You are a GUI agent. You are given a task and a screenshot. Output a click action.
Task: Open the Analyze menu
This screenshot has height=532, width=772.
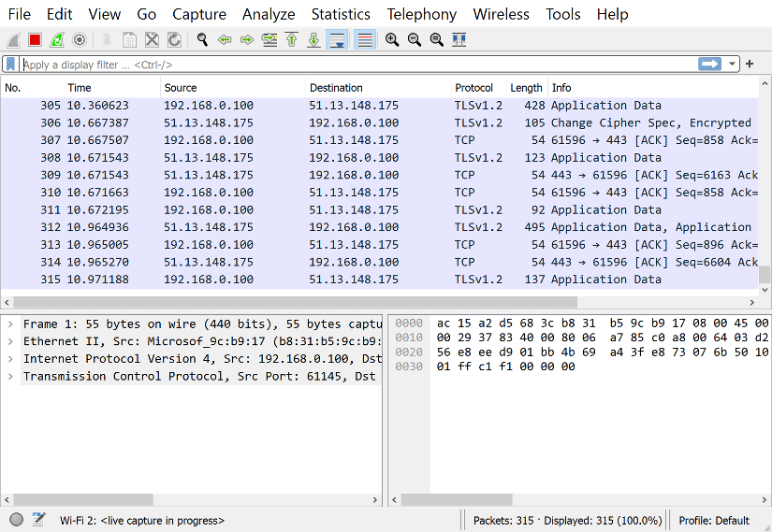click(x=269, y=14)
